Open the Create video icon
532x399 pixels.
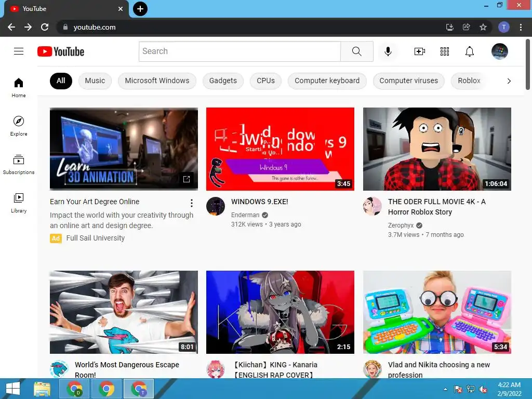pos(420,51)
